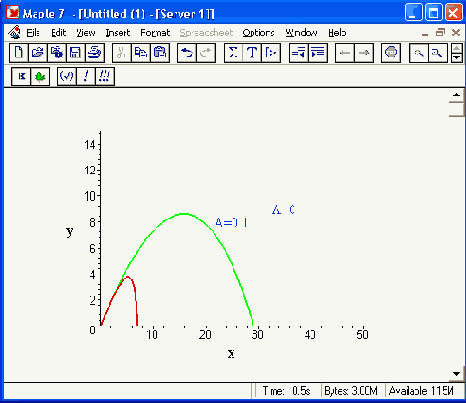Print worksheet with the printer icon
Screen dimensions: 466x403
(x=95, y=53)
